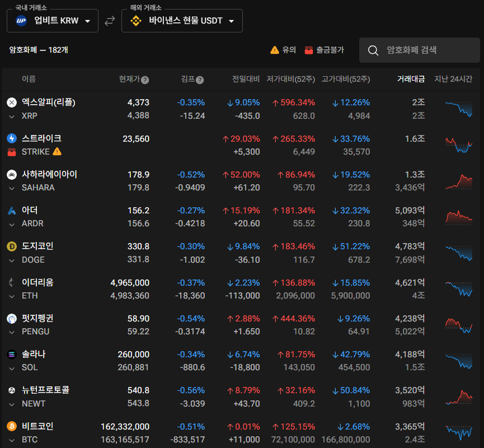The image size is (484, 448).
Task: Click the Ethereum diamond logo icon
Action: coord(12,282)
